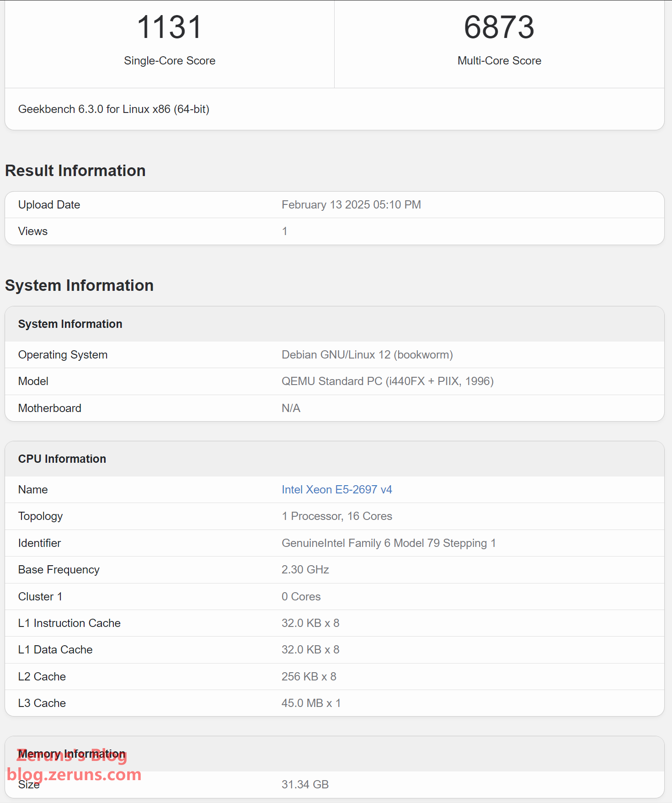Select the L3 Cache value 45.0 MB x 1

pos(311,703)
